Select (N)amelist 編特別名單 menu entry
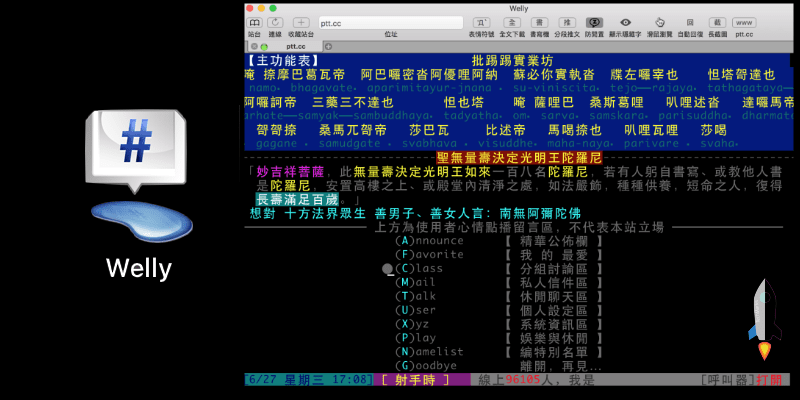800x400 pixels. pos(499,352)
